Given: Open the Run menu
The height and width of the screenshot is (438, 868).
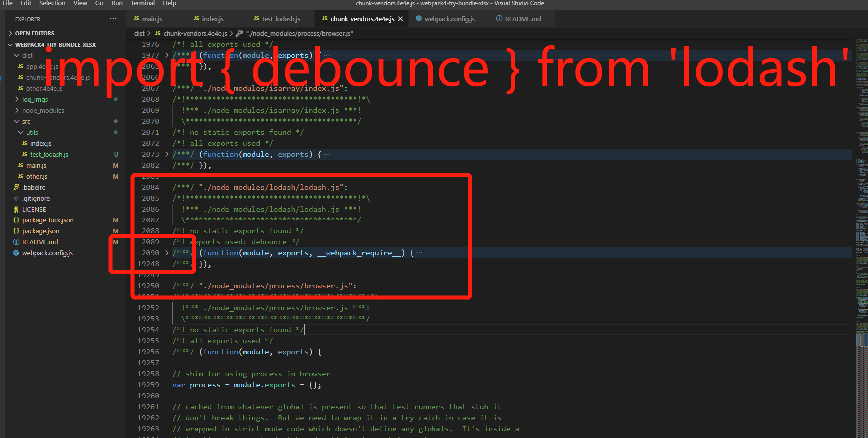Looking at the screenshot, I should coord(117,3).
